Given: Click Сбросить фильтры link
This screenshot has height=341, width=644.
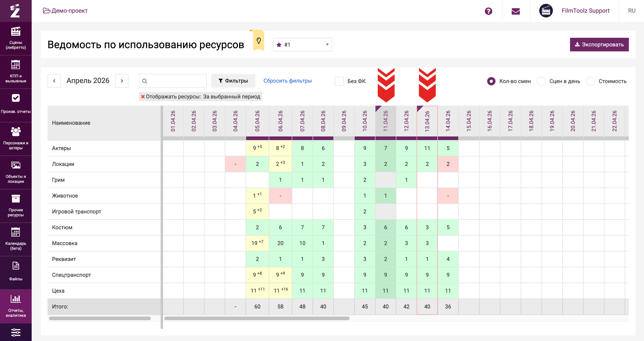Looking at the screenshot, I should [288, 81].
